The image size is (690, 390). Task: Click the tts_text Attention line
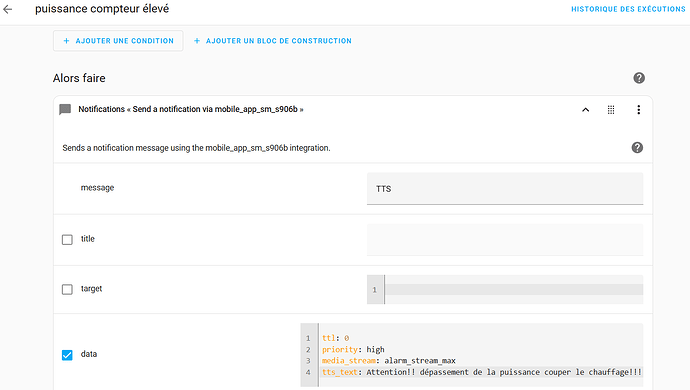point(481,372)
